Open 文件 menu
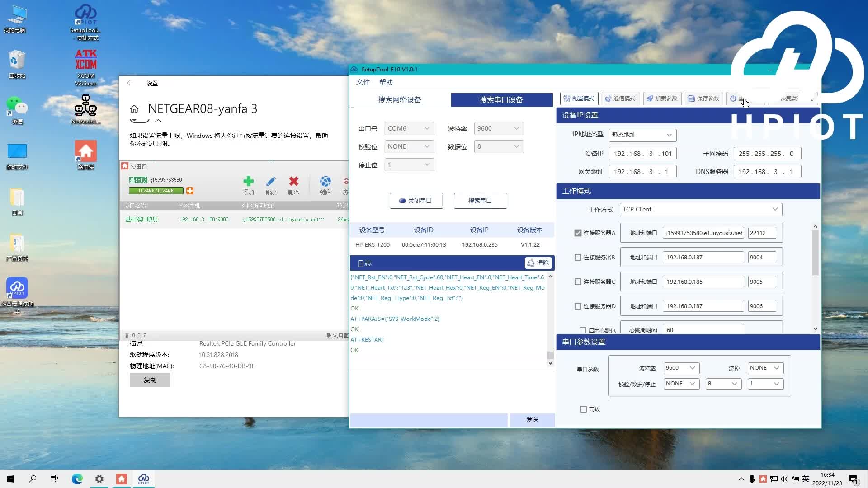Image resolution: width=868 pixels, height=488 pixels. coord(363,82)
